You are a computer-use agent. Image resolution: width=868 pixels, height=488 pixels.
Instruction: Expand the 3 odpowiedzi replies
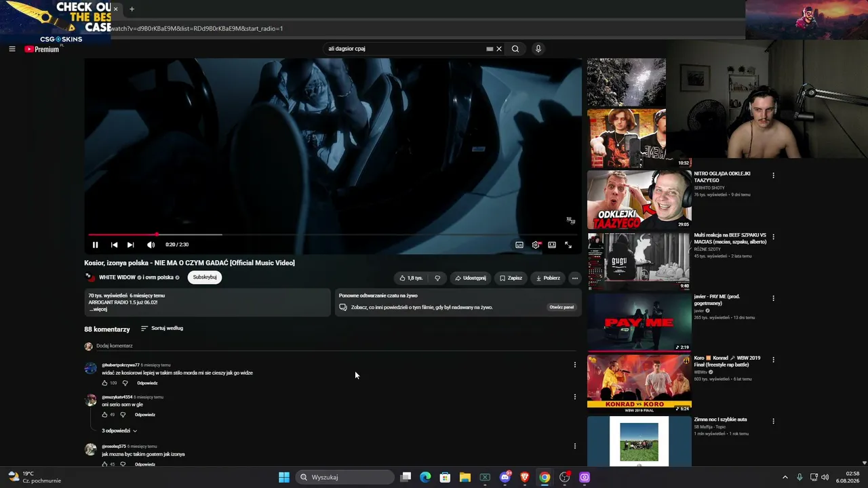coord(119,430)
